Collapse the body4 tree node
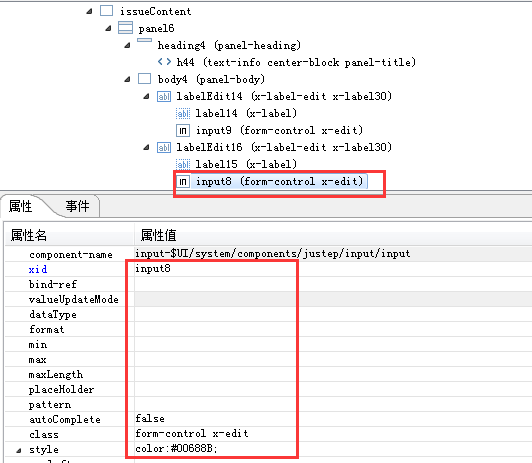This screenshot has height=463, width=532. tap(127, 79)
